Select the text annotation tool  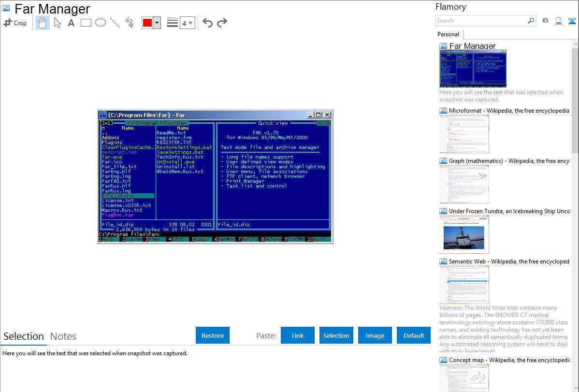pyautogui.click(x=71, y=23)
